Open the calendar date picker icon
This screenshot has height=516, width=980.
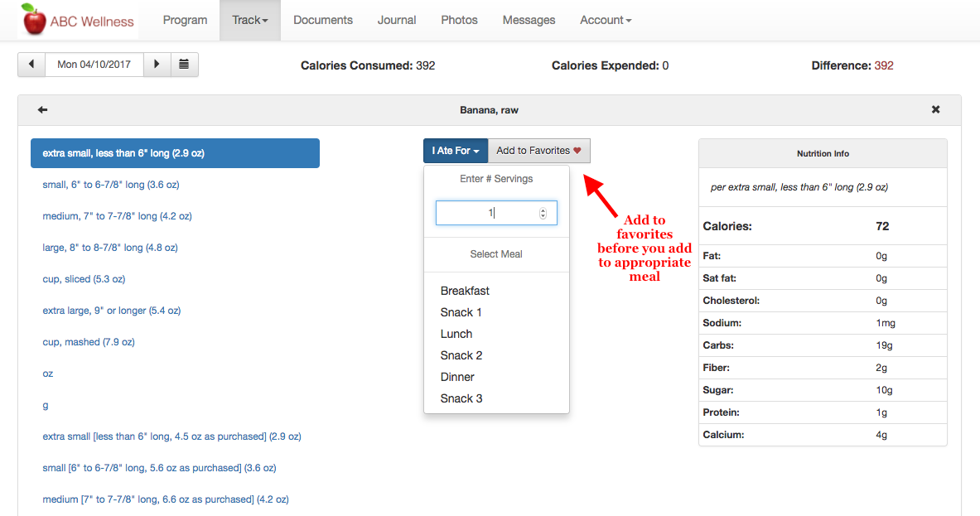coord(185,65)
